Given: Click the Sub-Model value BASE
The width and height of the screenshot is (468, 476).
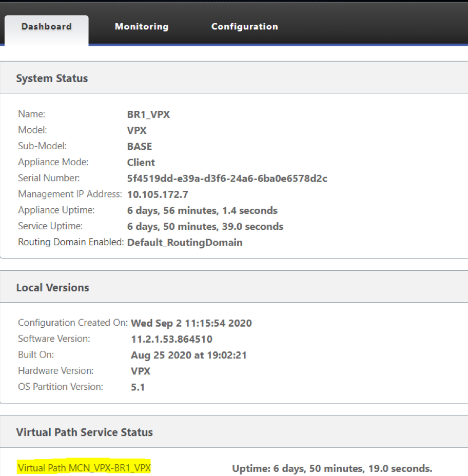Looking at the screenshot, I should (x=140, y=147).
